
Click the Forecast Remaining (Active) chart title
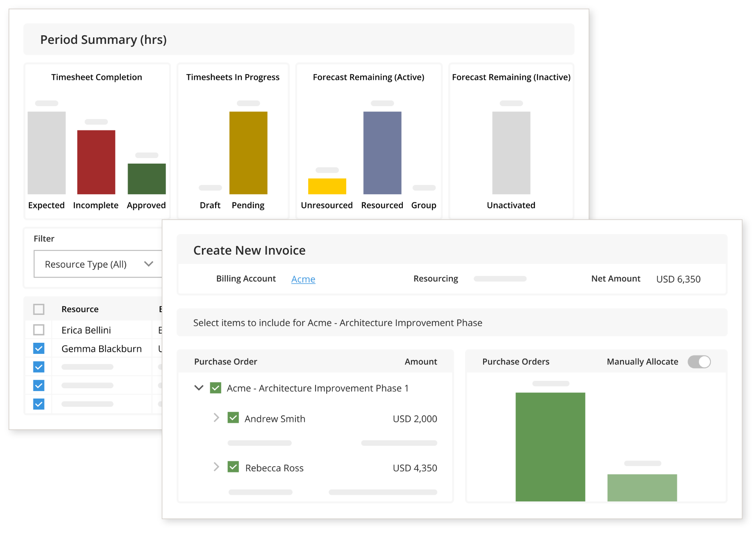point(369,77)
